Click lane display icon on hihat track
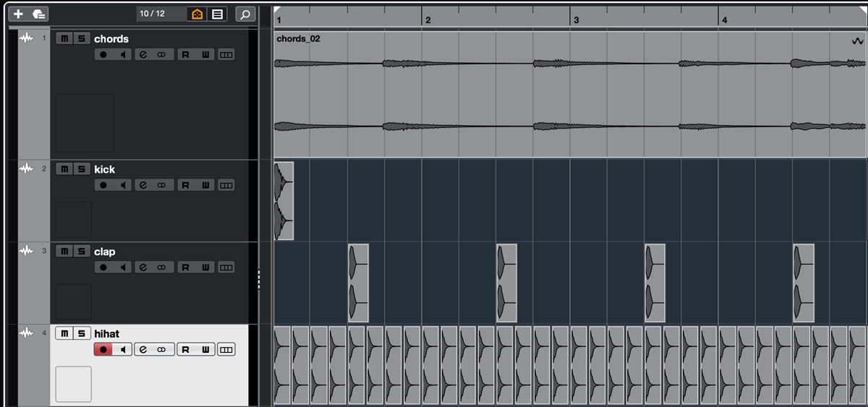Viewport: 868px width, 407px height. pos(226,349)
